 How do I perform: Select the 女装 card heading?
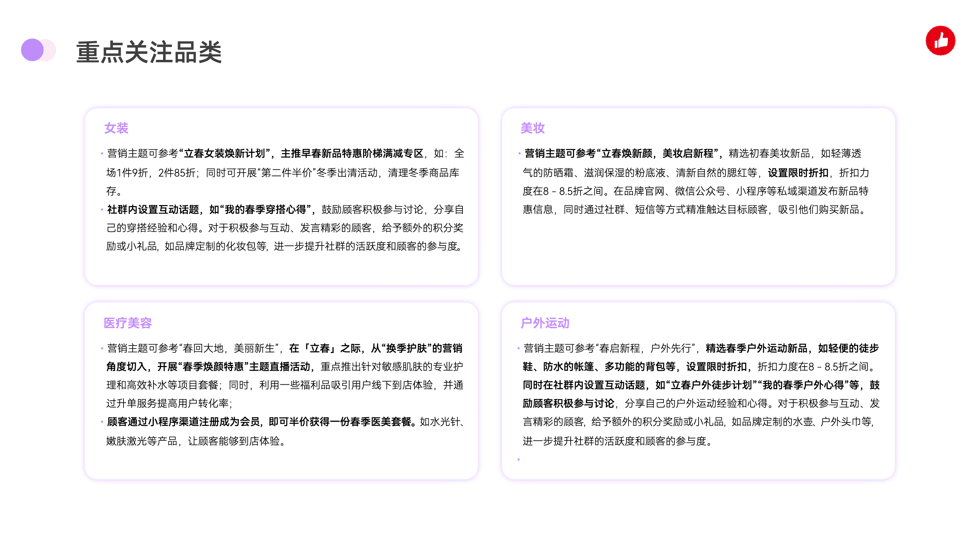(116, 128)
